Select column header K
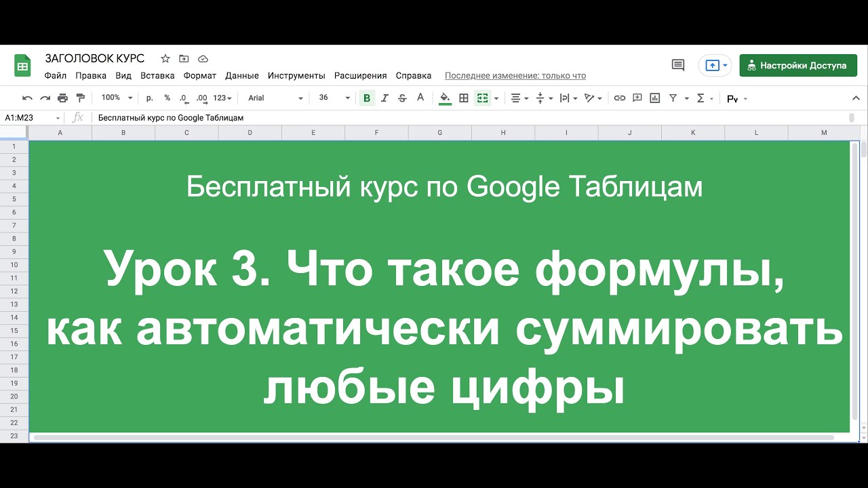The height and width of the screenshot is (488, 868). coord(693,133)
